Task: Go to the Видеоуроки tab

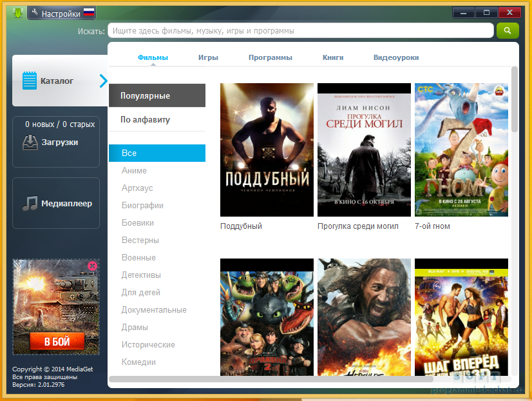Action: point(396,57)
